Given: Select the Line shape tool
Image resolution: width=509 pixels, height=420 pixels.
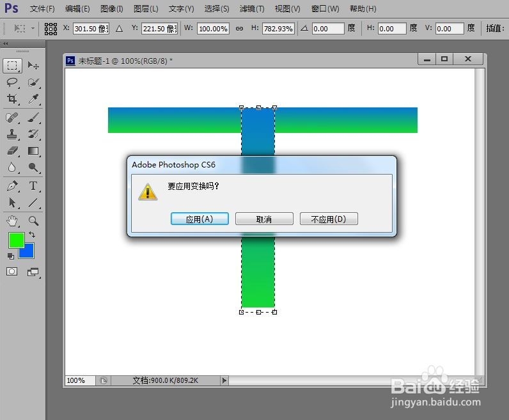Looking at the screenshot, I should (33, 203).
